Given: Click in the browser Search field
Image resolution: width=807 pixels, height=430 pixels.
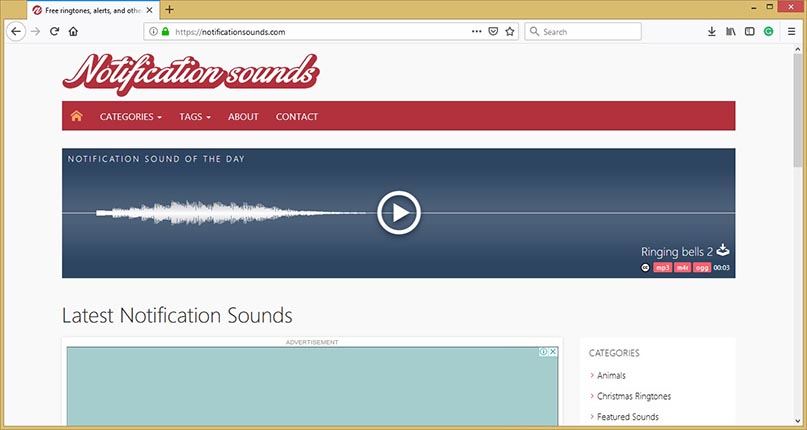Looking at the screenshot, I should click(590, 32).
